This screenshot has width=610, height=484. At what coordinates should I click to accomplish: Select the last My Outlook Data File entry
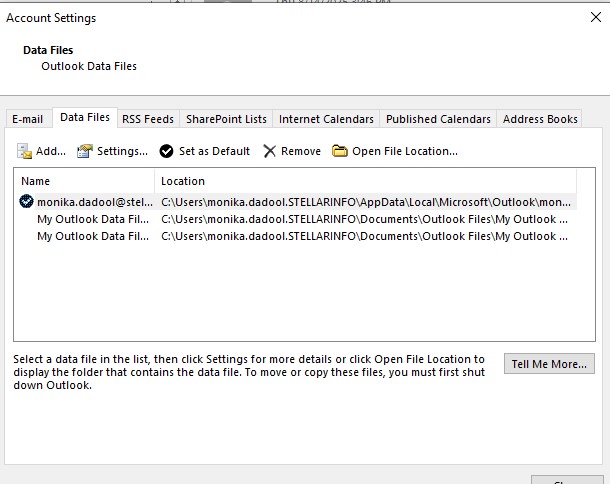click(x=95, y=237)
